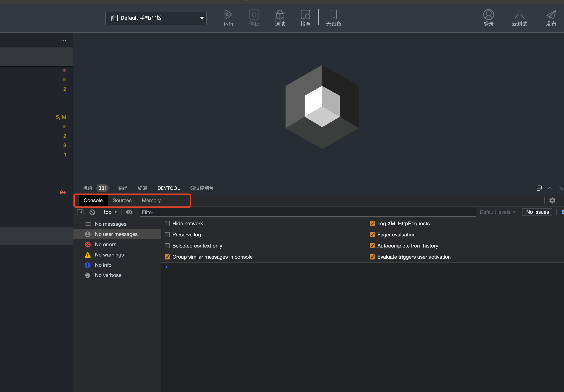Uncheck Evaluate triggers user activation
This screenshot has width=564, height=392.
point(372,257)
